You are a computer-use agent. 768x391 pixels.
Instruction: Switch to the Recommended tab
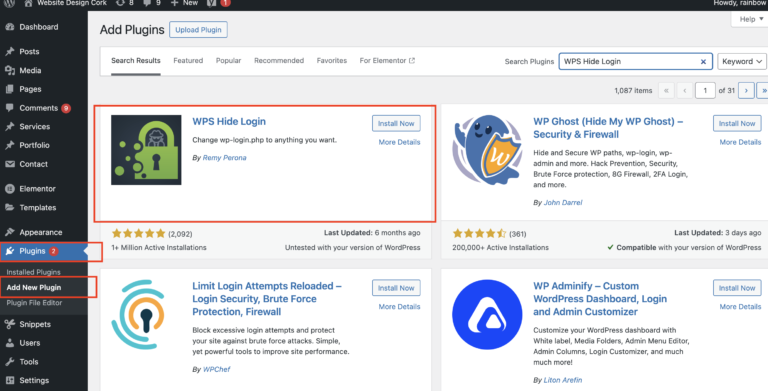[279, 61]
